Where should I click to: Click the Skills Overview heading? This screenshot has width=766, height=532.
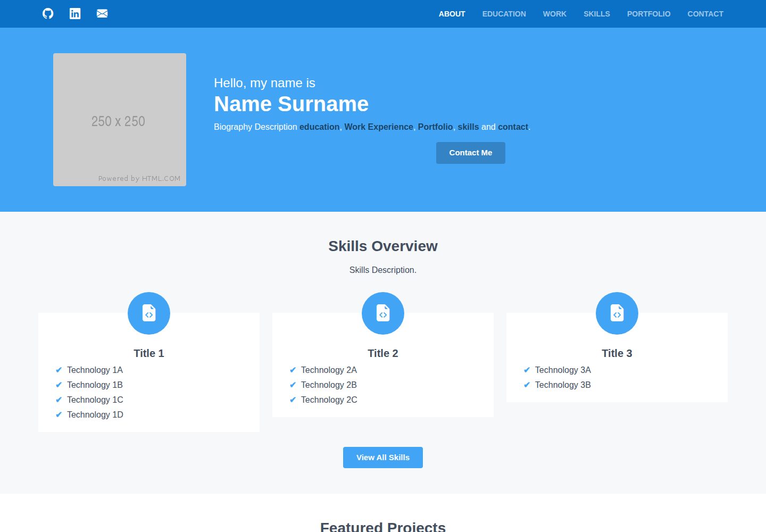point(383,246)
